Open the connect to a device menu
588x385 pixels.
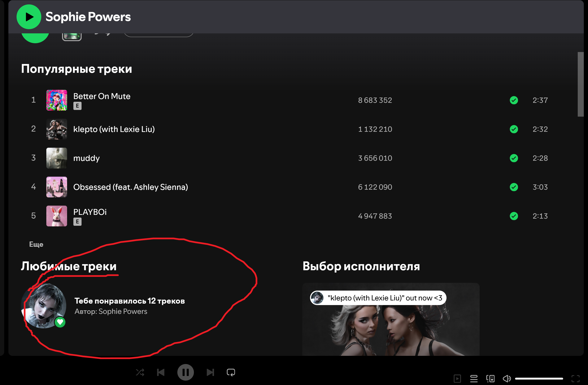click(x=490, y=378)
